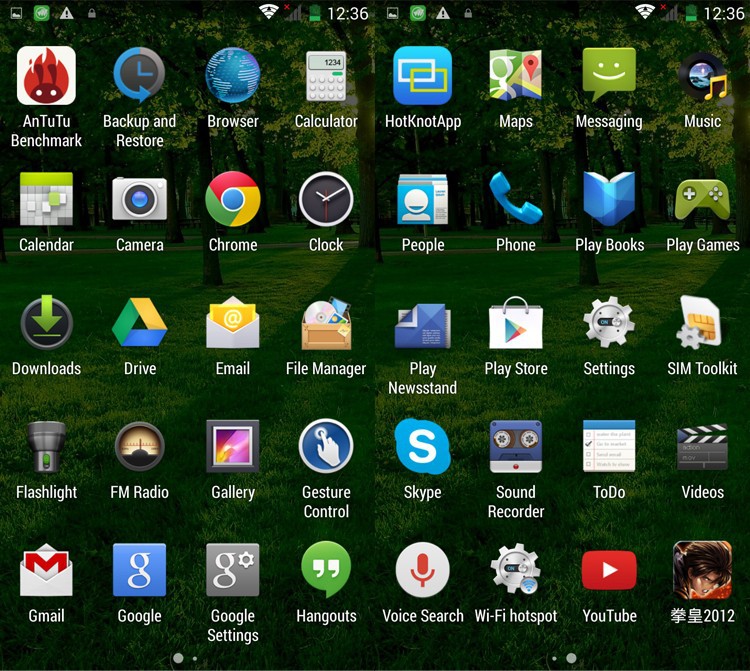Open the Wi-Fi hotspot app
Viewport: 750px width, 671px height.
coord(516,571)
